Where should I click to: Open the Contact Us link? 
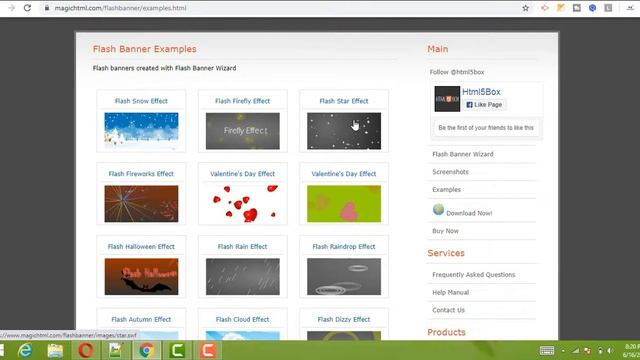click(448, 310)
